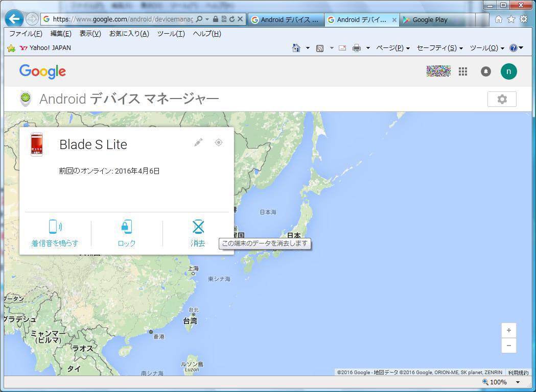The image size is (536, 392).
Task: Click the locate device target icon
Action: (x=218, y=142)
